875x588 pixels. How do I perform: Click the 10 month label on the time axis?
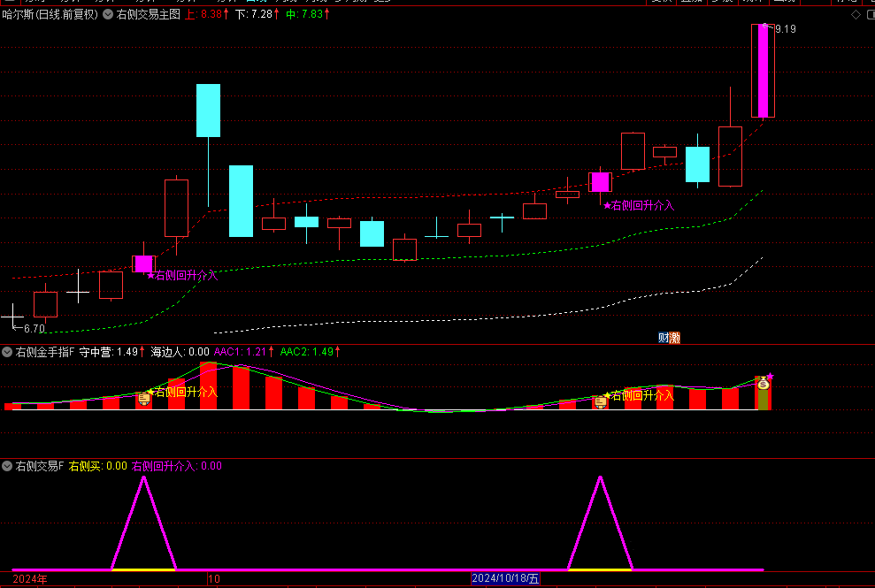tap(214, 579)
